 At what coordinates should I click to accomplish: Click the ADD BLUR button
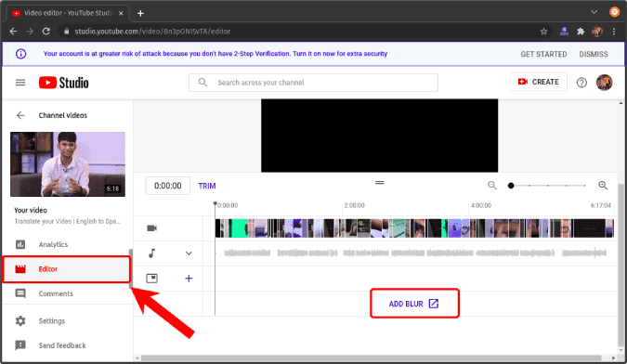414,304
